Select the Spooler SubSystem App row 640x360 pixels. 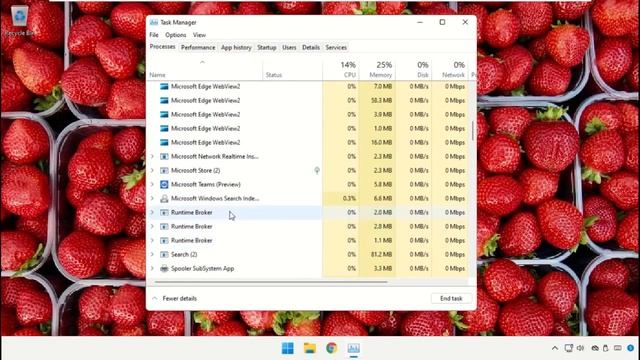click(x=308, y=269)
